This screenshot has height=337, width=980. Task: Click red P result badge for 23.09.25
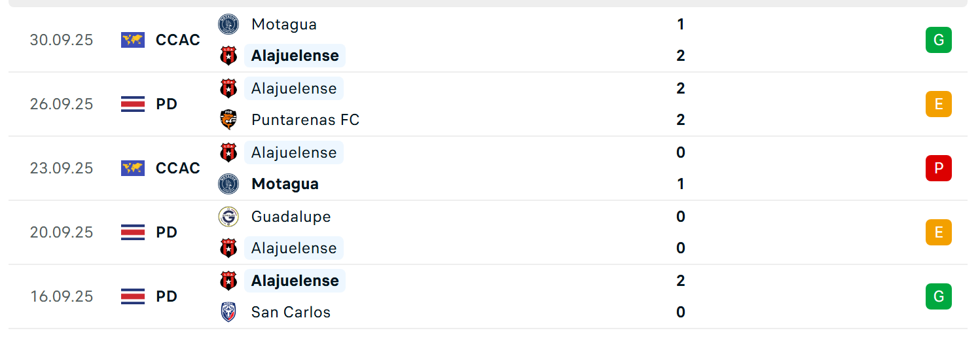(x=938, y=168)
